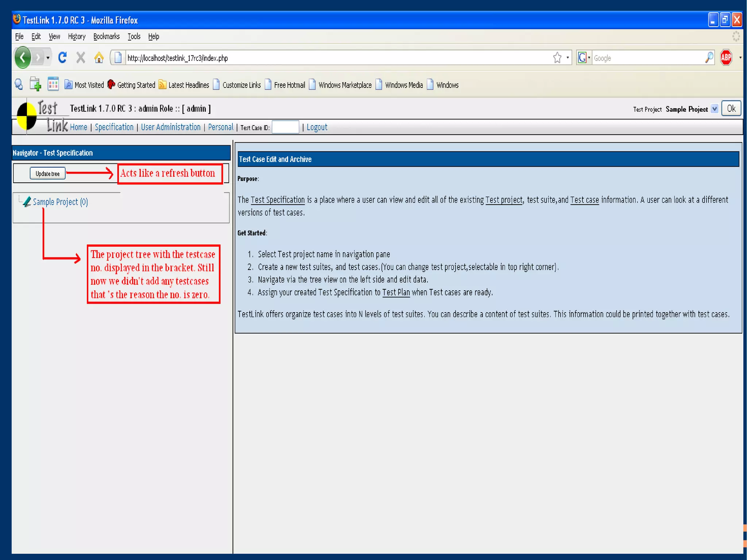Open the Getting Started bookmark
747x560 pixels.
click(x=131, y=85)
